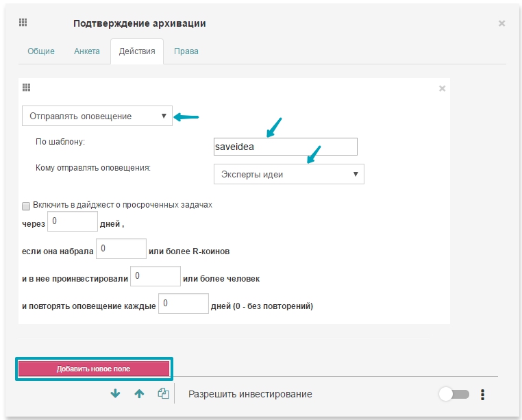Screen dimensions: 522x420
Task: Switch to the Общие tab
Action: [41, 51]
